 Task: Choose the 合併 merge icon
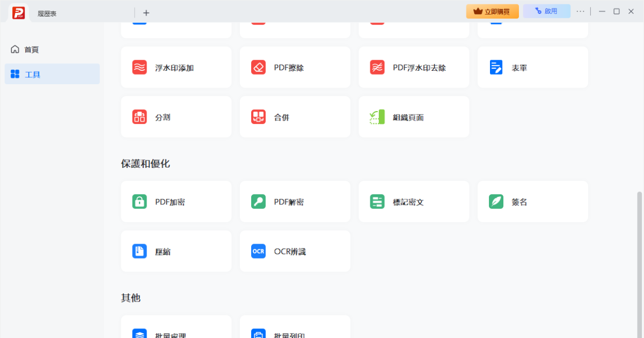(258, 117)
